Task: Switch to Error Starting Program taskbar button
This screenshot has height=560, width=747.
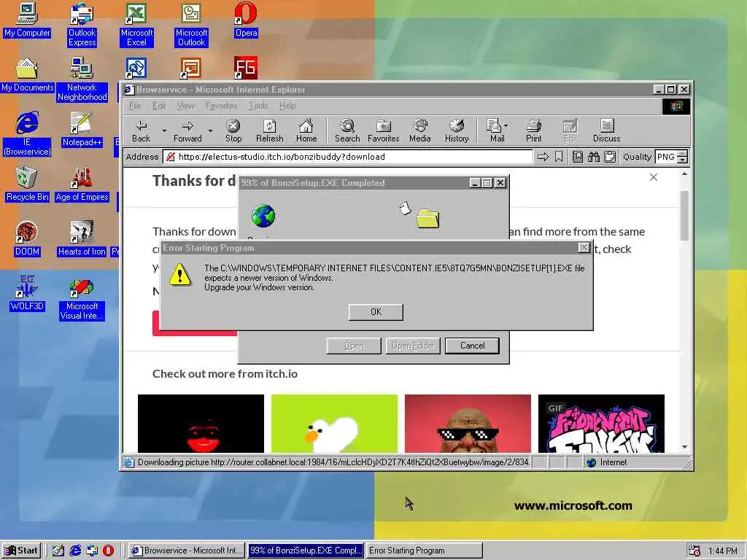Action: point(425,551)
